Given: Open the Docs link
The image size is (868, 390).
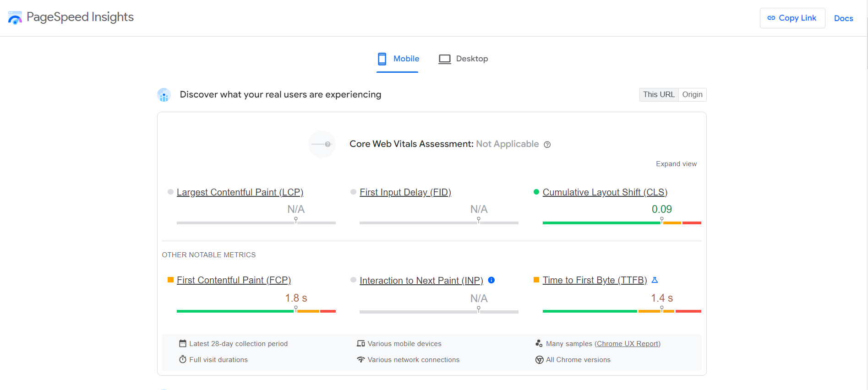Looking at the screenshot, I should [843, 18].
